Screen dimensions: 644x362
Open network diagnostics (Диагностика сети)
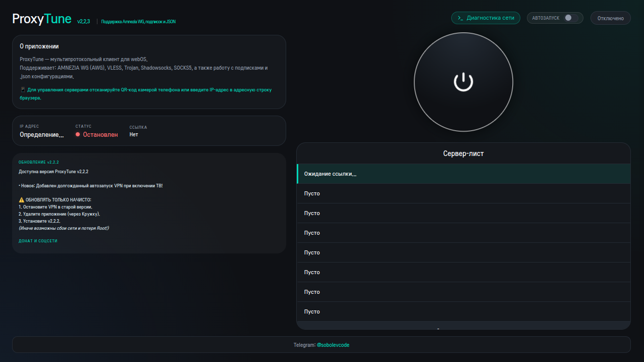486,18
